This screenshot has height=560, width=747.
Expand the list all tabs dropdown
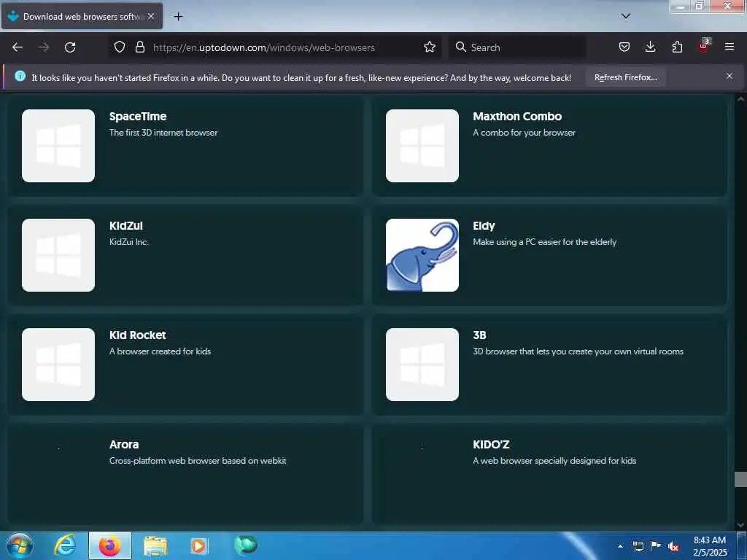(x=626, y=16)
